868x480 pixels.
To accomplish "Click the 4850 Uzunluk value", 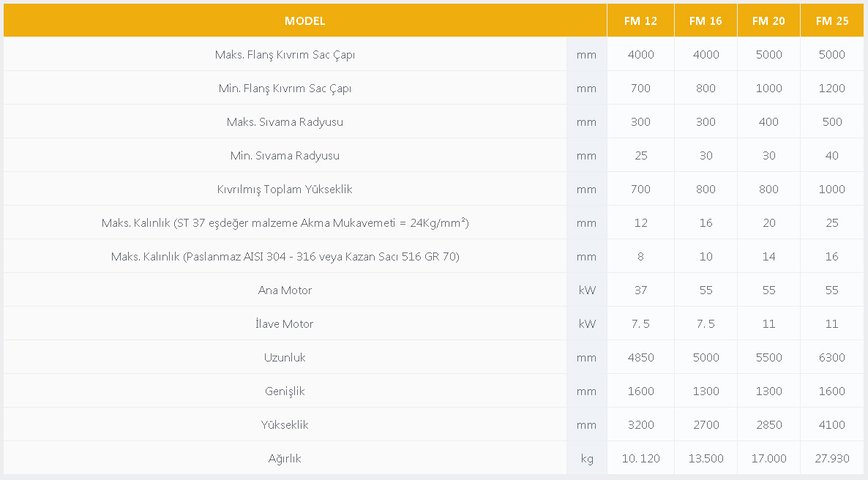I will coord(640,358).
